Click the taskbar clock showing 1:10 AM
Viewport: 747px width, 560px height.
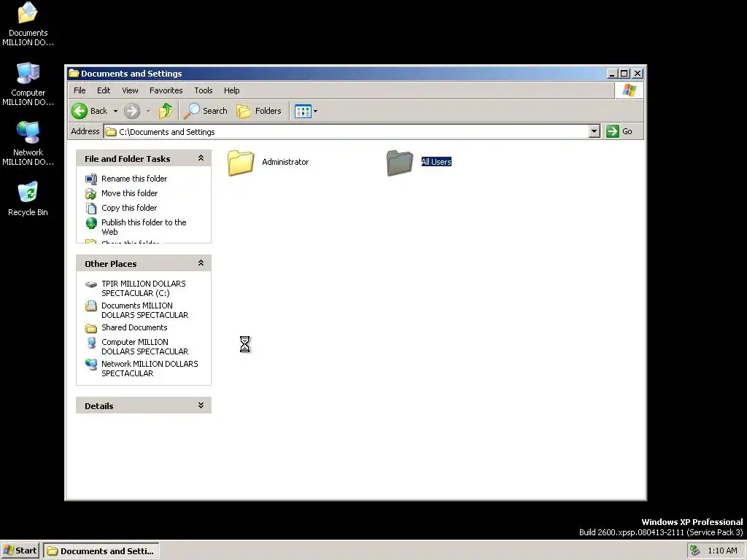(722, 551)
